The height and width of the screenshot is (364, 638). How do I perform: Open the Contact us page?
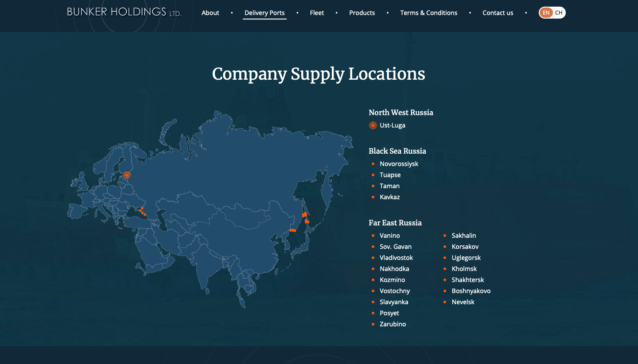tap(498, 13)
